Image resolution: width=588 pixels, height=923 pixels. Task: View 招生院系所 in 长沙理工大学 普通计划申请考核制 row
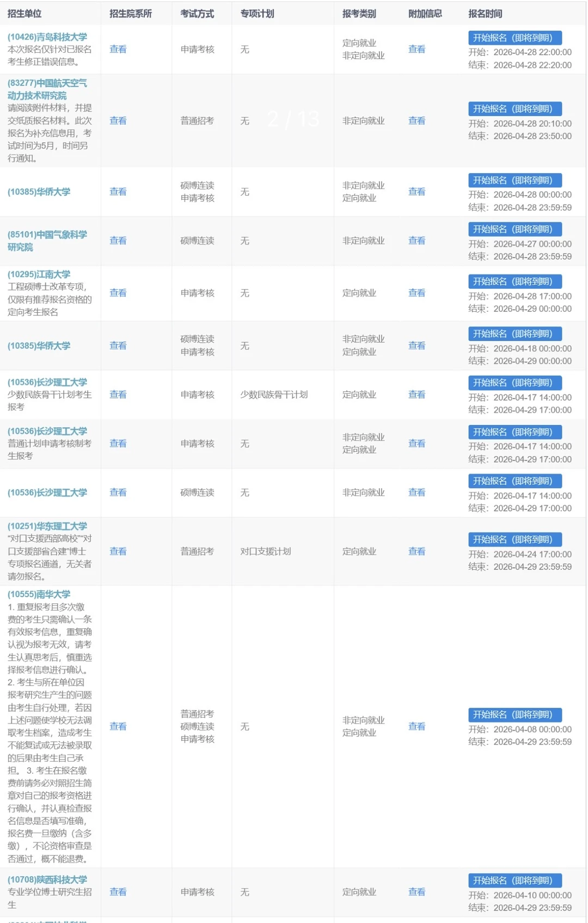click(x=118, y=443)
